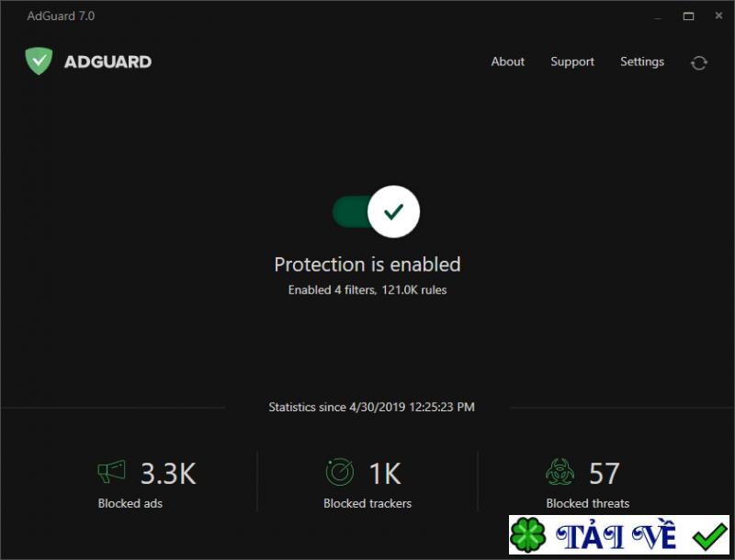Toggle the protection enabled switch
The width and height of the screenshot is (735, 560).
click(x=376, y=212)
